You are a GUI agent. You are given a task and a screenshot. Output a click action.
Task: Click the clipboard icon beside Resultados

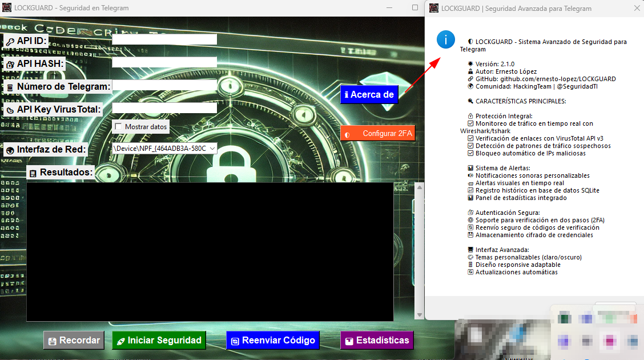pos(33,173)
